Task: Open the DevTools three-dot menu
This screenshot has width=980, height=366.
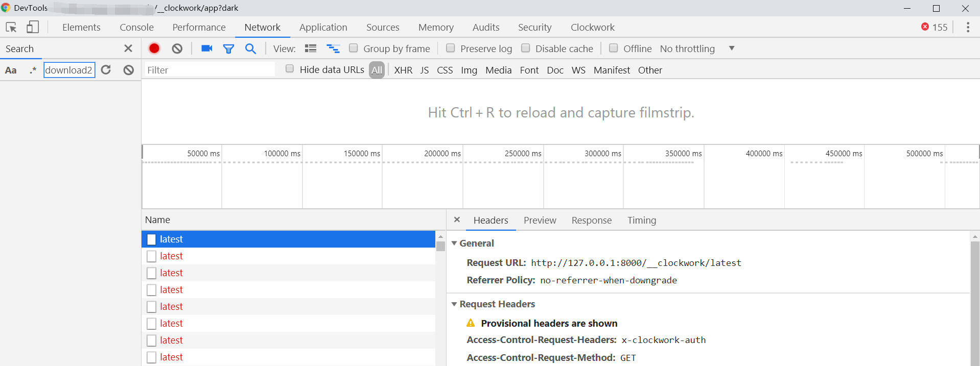Action: [x=968, y=27]
